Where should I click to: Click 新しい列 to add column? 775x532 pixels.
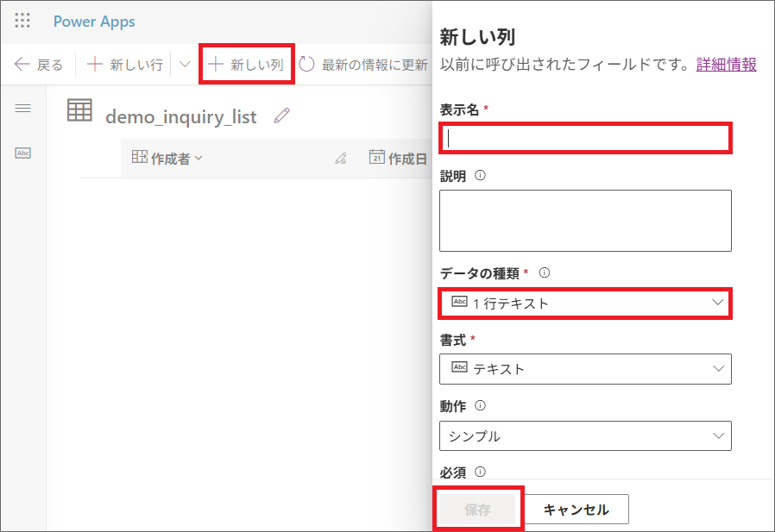tap(246, 64)
